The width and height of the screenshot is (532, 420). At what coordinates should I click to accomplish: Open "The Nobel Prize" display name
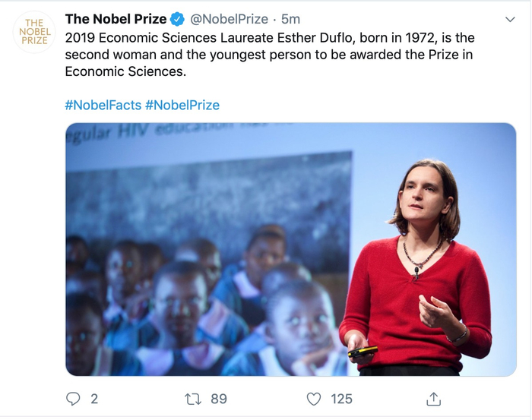click(x=116, y=20)
